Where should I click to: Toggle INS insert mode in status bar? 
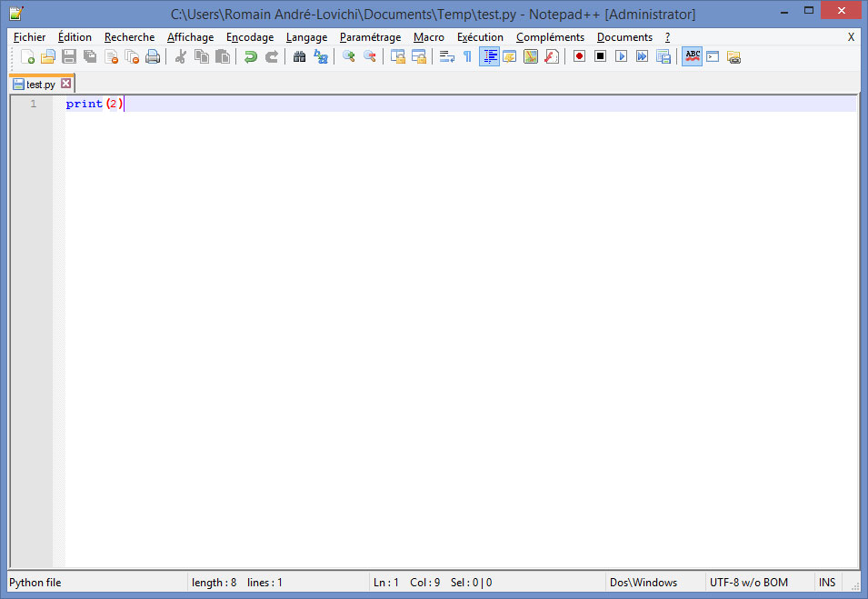click(x=827, y=583)
